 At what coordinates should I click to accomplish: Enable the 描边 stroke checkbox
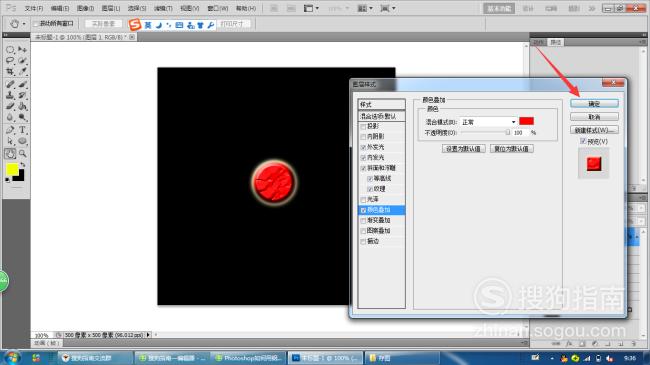363,241
